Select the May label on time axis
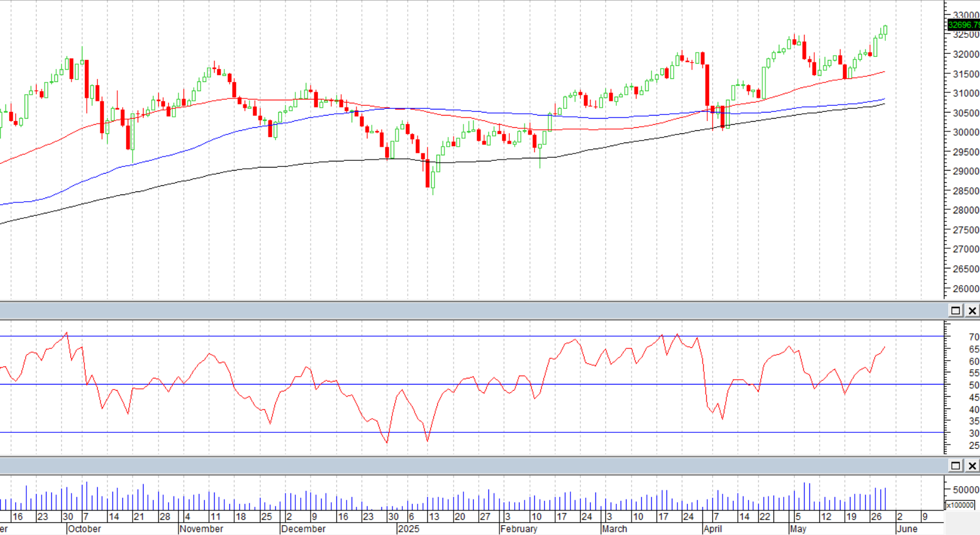The height and width of the screenshot is (535, 980). pos(798,529)
